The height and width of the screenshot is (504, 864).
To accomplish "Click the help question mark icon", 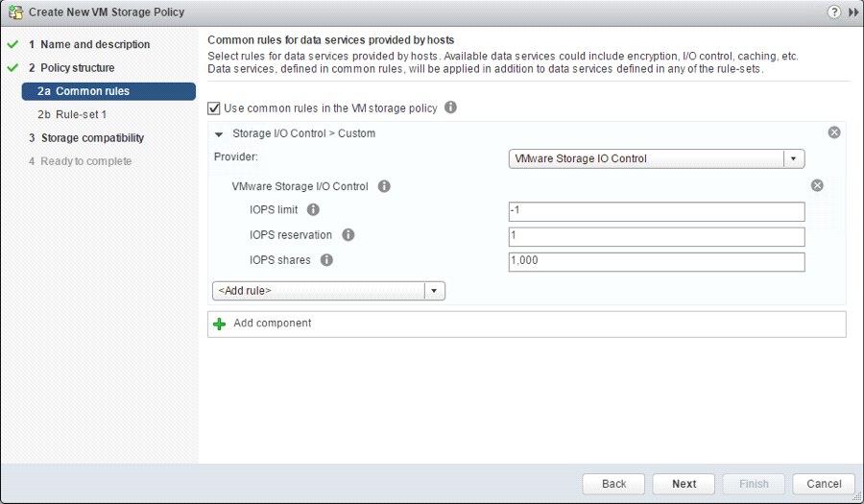I will (x=834, y=12).
